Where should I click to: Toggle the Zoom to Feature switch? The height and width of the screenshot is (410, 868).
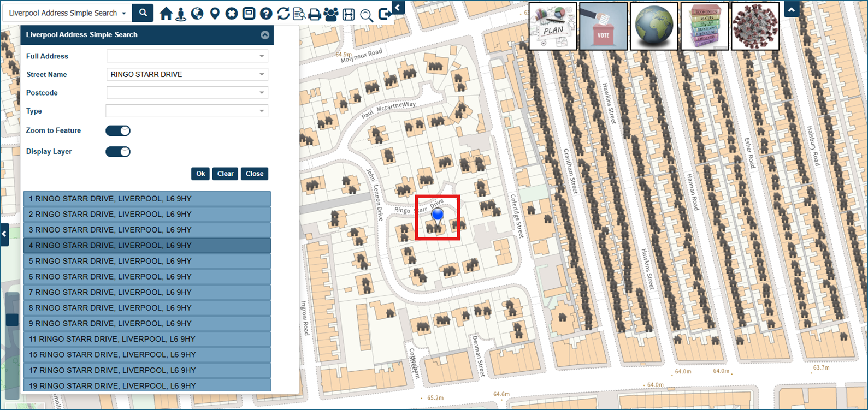pyautogui.click(x=118, y=130)
